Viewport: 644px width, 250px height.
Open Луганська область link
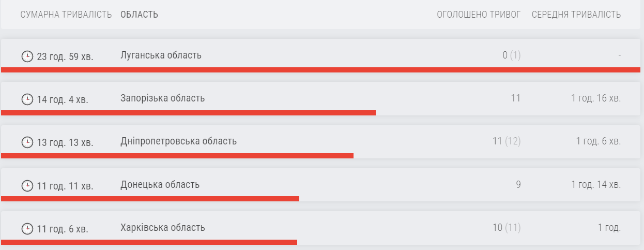pos(161,55)
